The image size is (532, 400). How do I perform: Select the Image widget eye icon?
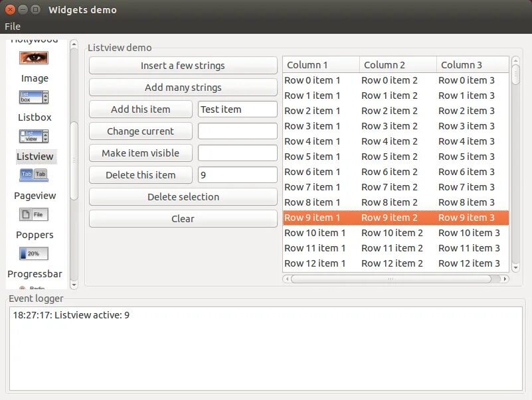click(34, 58)
